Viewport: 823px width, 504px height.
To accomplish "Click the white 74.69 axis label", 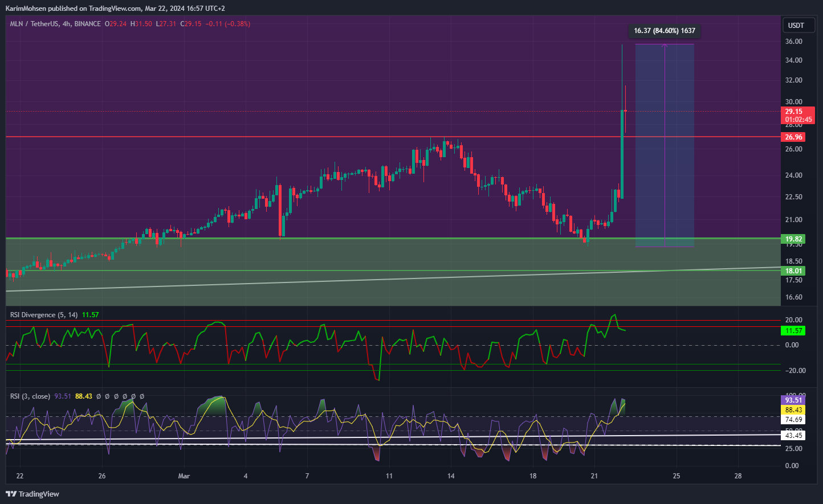I will [793, 420].
